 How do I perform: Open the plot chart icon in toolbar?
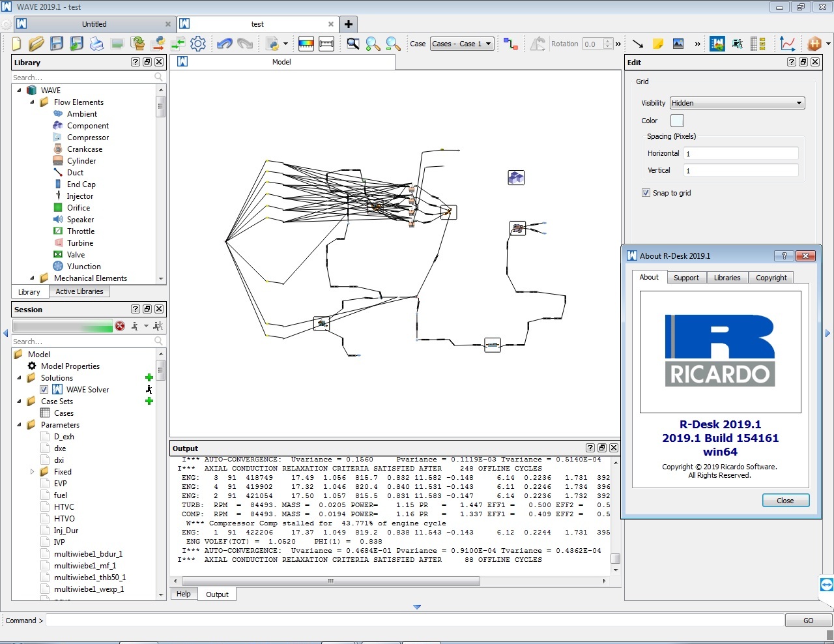pos(787,44)
